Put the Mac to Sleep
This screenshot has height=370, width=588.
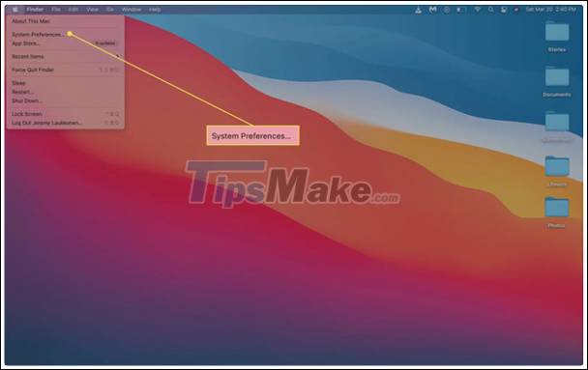65,83
